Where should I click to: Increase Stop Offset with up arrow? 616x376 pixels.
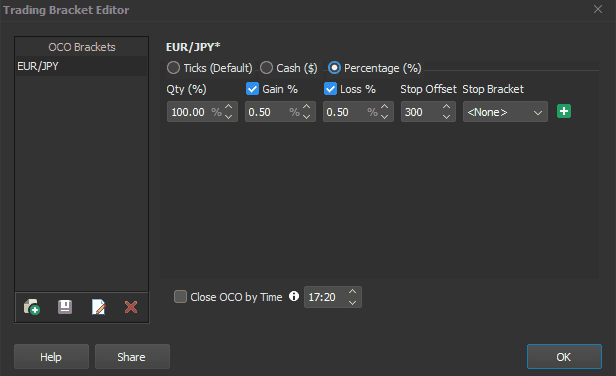click(446, 107)
